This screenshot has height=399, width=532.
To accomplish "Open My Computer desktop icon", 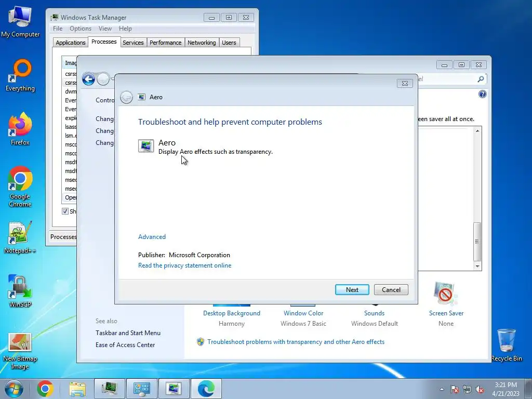I will coord(20,21).
